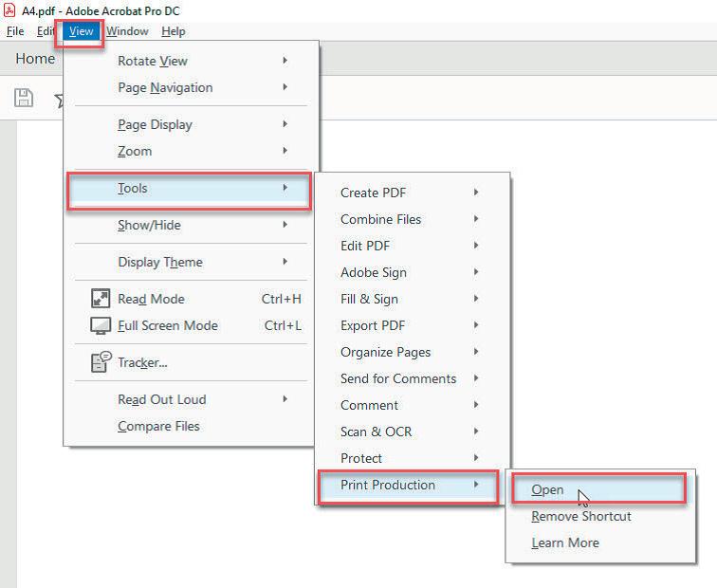Viewport: 717px width, 588px height.
Task: Click the arrow beside Scan & OCR
Action: point(476,432)
